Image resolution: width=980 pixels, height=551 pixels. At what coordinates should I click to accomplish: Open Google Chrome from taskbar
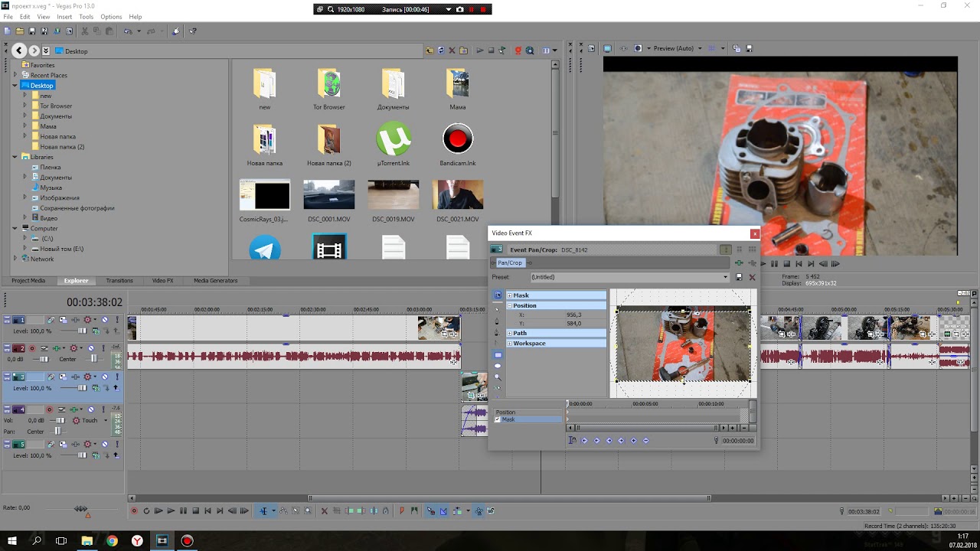coord(112,540)
